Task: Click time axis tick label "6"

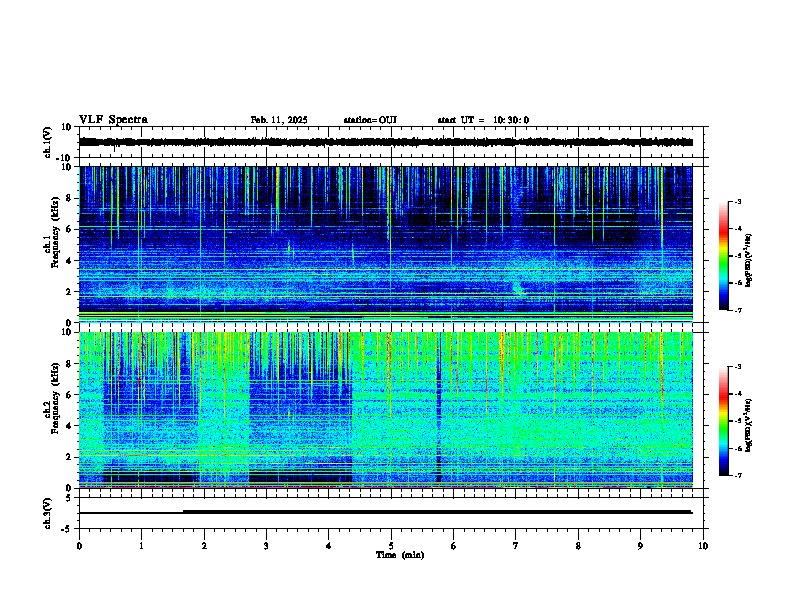Action: point(454,546)
